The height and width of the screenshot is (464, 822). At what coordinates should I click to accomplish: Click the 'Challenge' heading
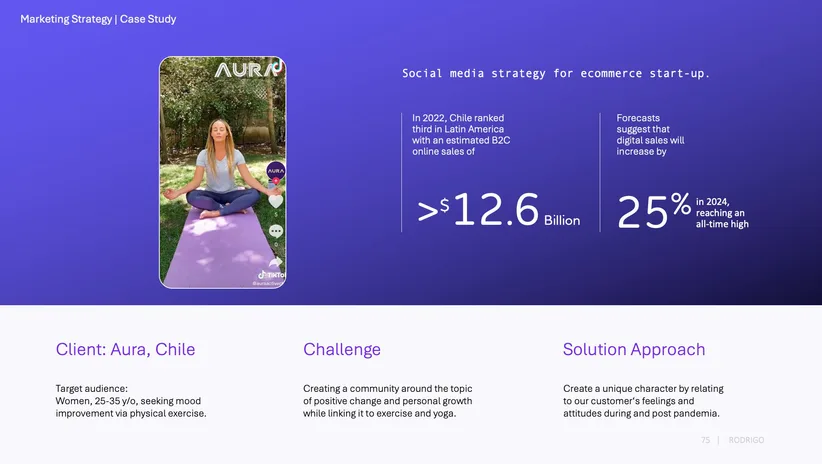[x=342, y=349]
